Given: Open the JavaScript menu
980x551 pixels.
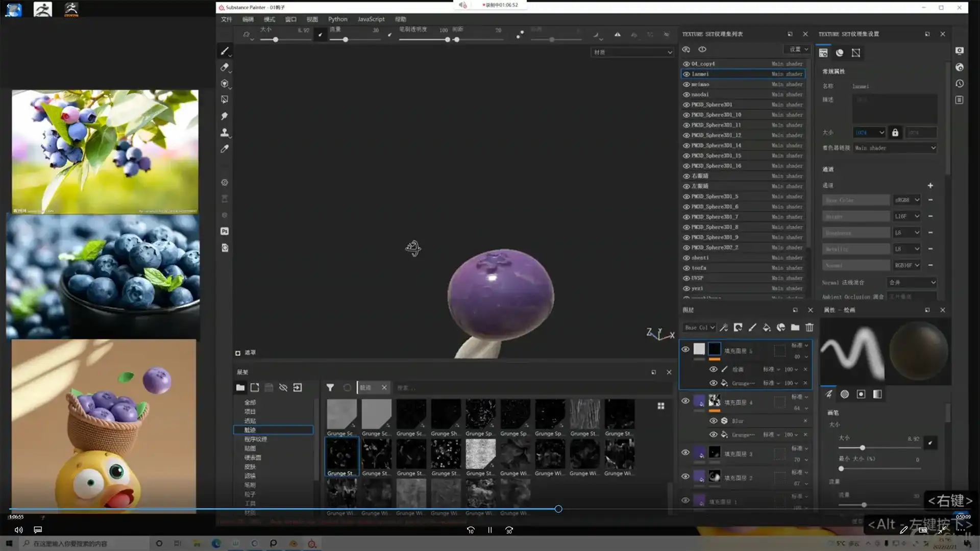Looking at the screenshot, I should click(371, 19).
